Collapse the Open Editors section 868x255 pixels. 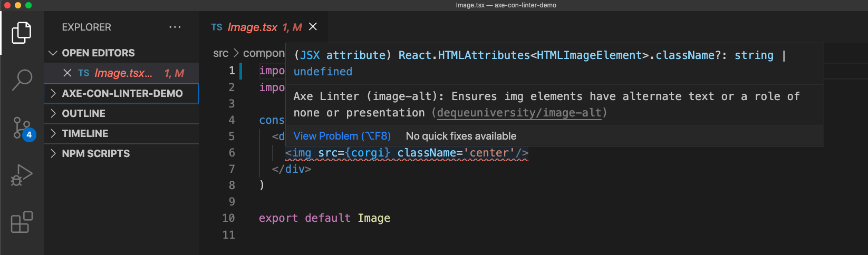tap(53, 53)
